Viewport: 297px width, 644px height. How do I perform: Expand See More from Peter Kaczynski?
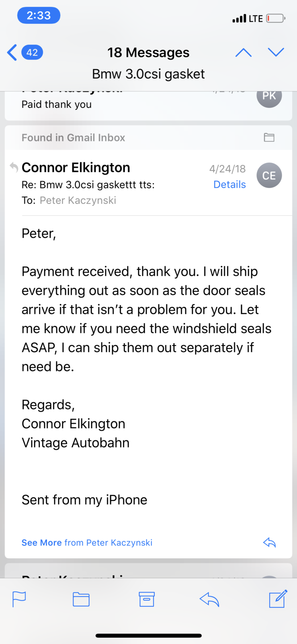[87, 543]
